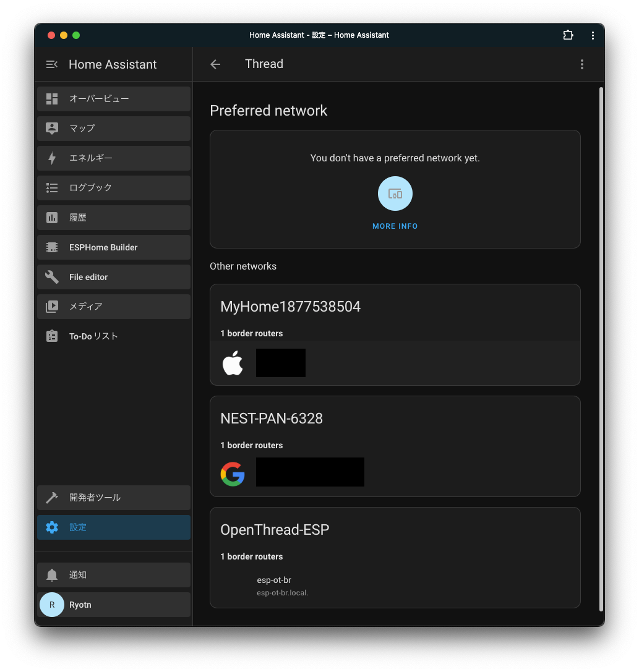Open the オーバービュー sidebar item
The image size is (639, 672).
[x=114, y=99]
